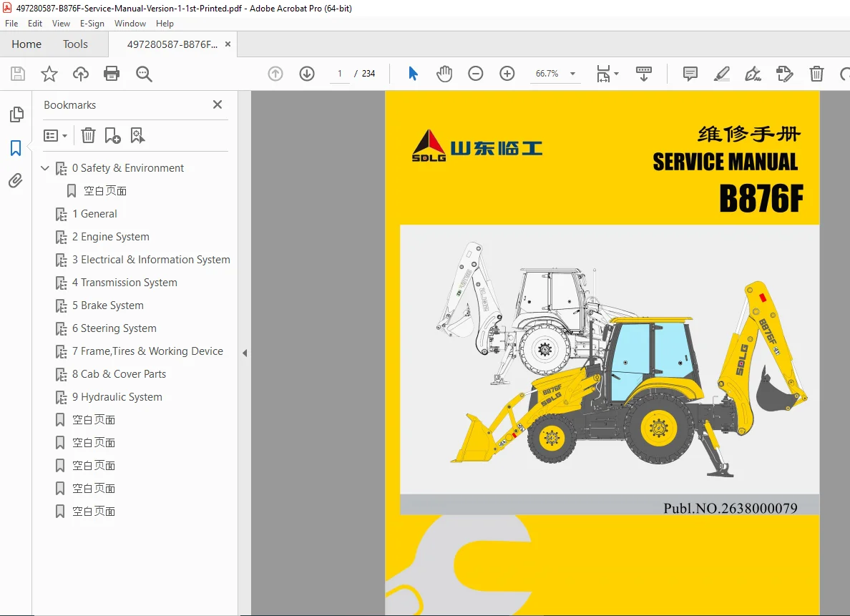The height and width of the screenshot is (616, 850).
Task: Open the sign document tool
Action: coord(753,74)
